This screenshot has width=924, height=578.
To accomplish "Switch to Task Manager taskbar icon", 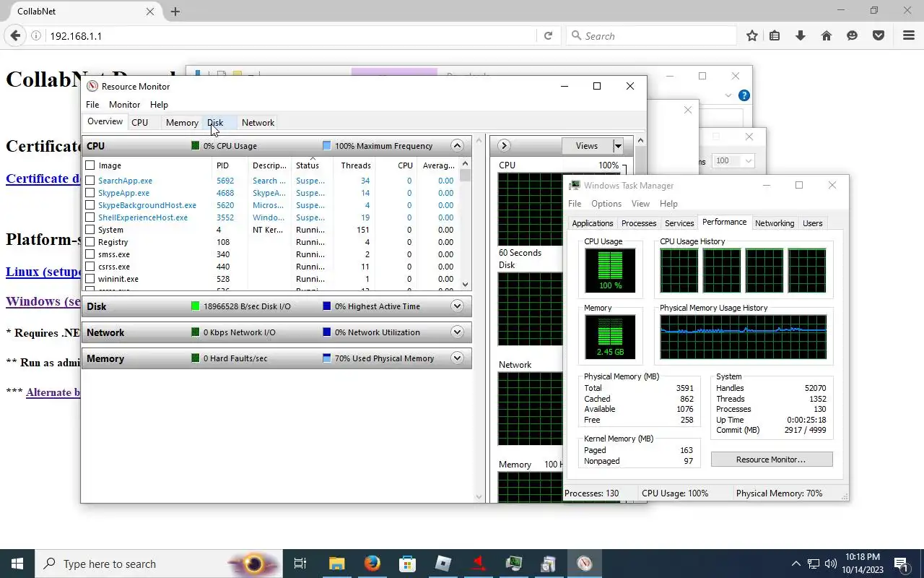I will 513,564.
